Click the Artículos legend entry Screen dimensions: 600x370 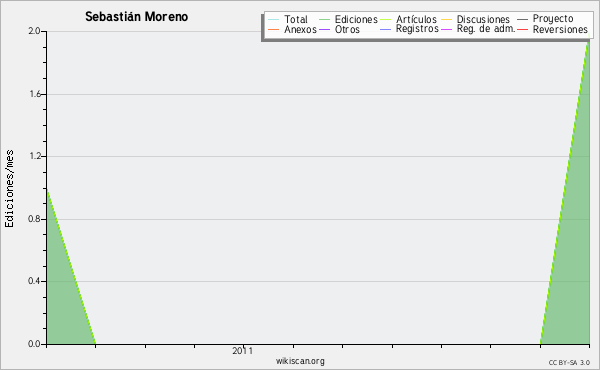416,20
